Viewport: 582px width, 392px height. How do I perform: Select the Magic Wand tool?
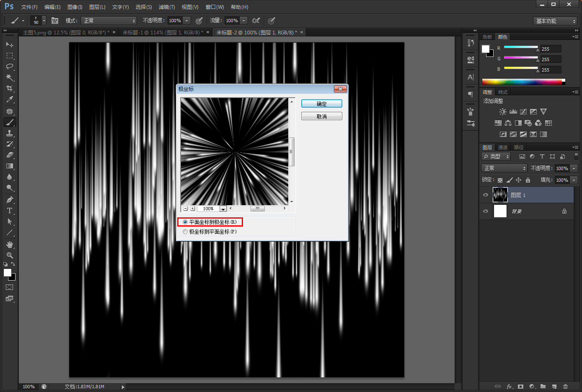pos(9,77)
